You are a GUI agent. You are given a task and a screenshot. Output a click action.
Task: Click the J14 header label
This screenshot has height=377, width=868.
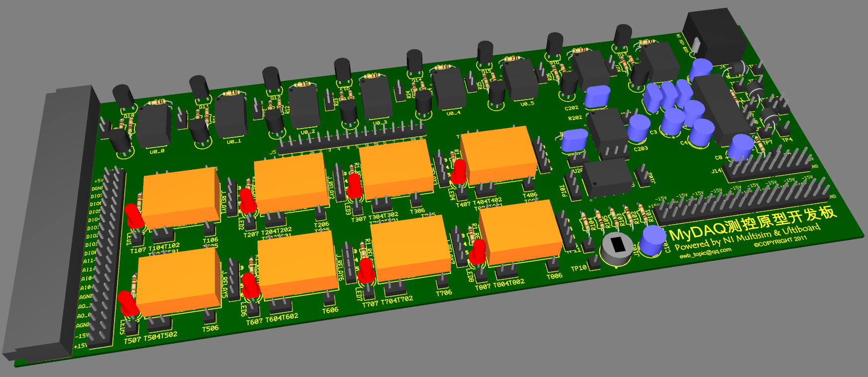pos(716,171)
